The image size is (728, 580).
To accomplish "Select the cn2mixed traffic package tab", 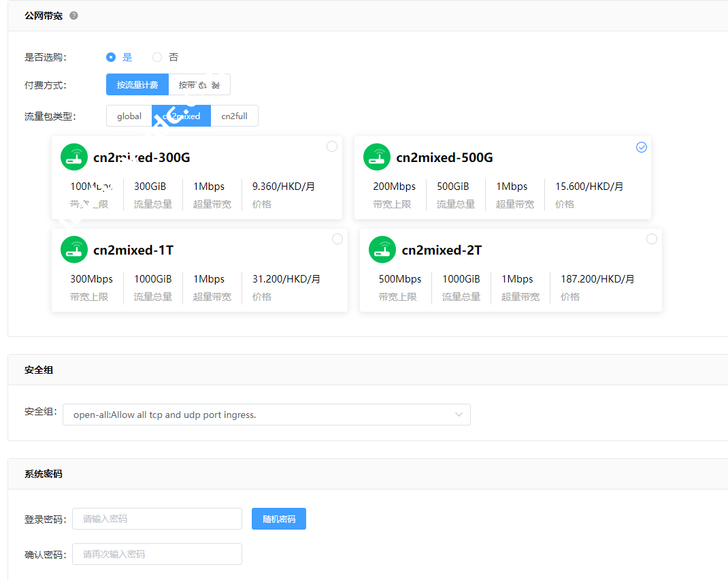I will click(x=182, y=116).
